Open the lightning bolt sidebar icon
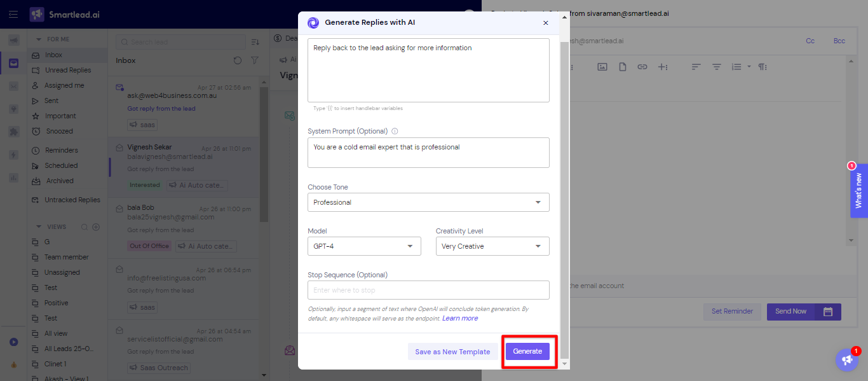The width and height of the screenshot is (868, 381). (13, 155)
